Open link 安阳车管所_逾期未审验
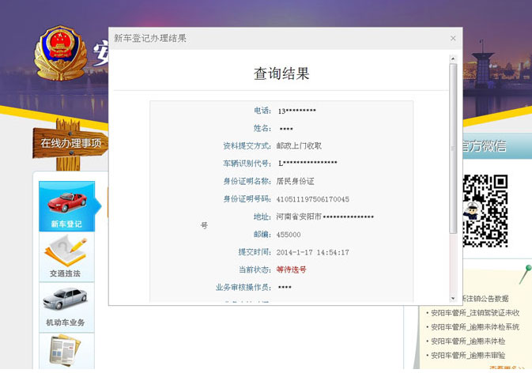This screenshot has height=392, width=532. pyautogui.click(x=468, y=356)
